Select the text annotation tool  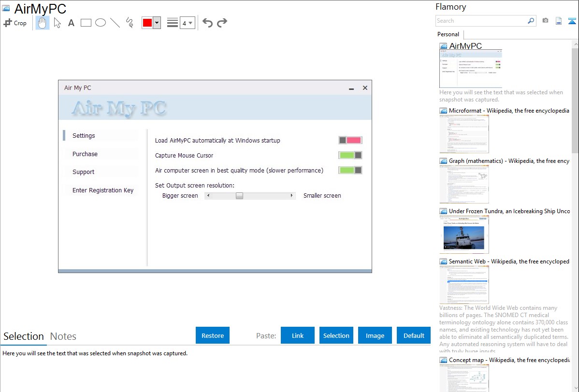[71, 23]
